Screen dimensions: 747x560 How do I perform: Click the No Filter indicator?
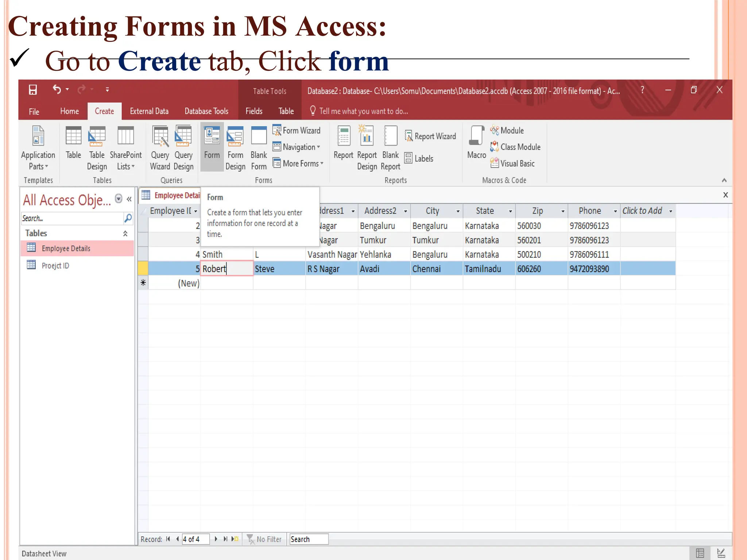[264, 539]
